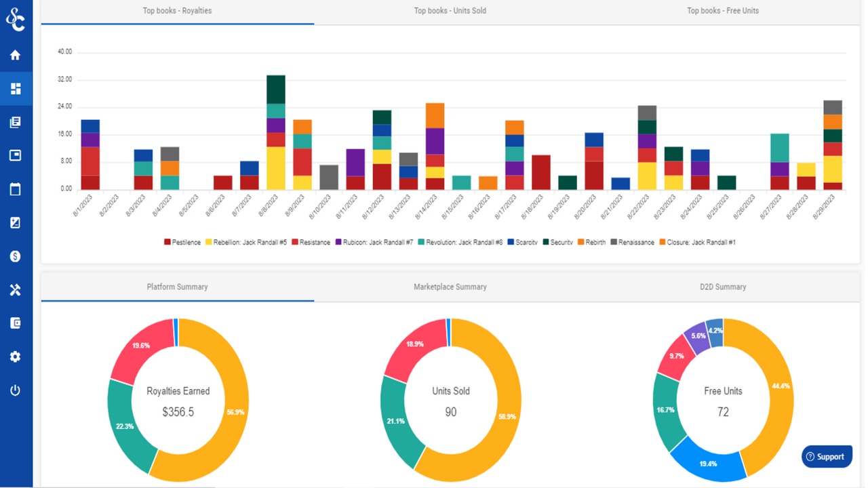Click the Support button
The image size is (868, 488).
click(827, 457)
